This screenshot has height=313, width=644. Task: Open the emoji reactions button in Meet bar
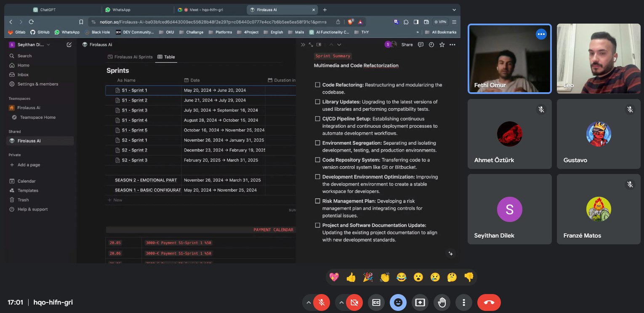398,302
